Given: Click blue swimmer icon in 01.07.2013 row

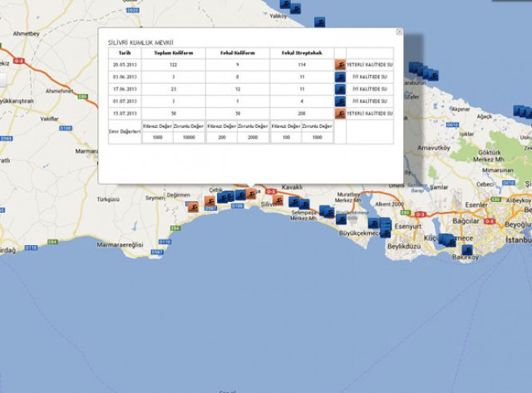Looking at the screenshot, I should (x=340, y=101).
